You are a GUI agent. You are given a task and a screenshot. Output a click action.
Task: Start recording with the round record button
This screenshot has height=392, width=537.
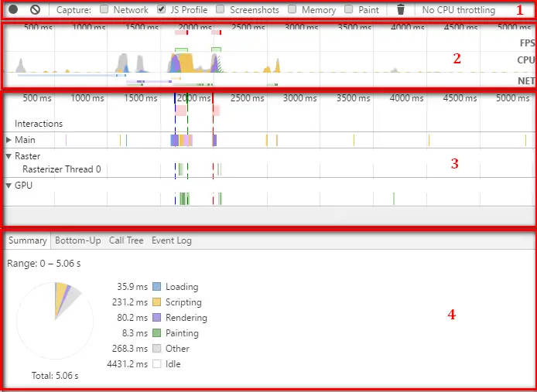click(x=13, y=9)
